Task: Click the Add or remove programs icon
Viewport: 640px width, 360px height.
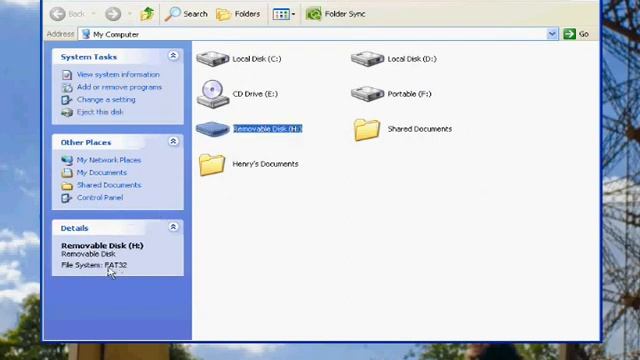Action: click(x=67, y=87)
